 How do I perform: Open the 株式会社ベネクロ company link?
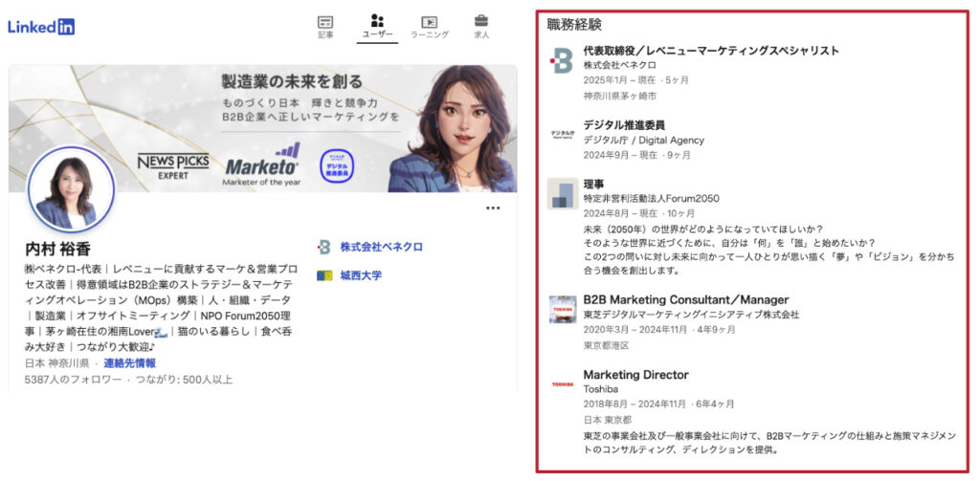pyautogui.click(x=381, y=247)
